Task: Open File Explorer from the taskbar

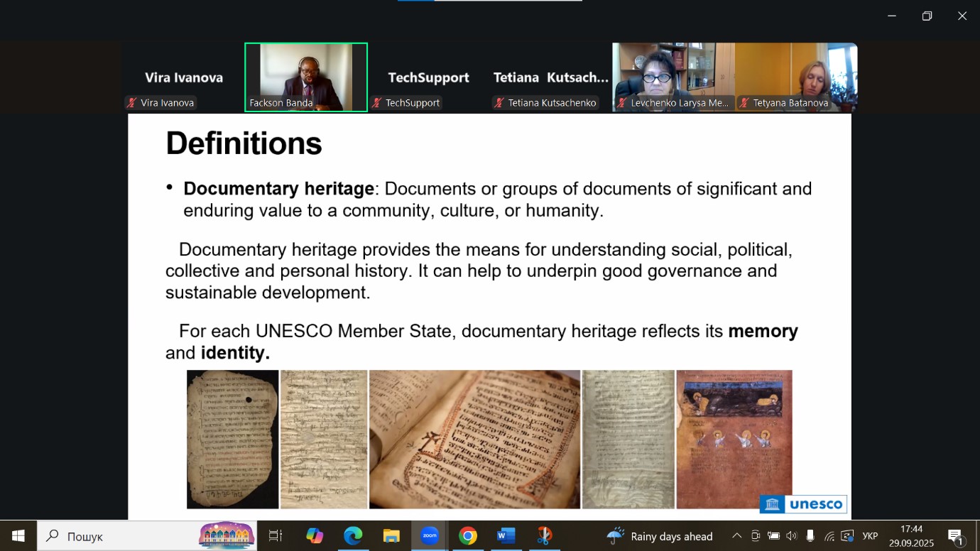Action: click(x=391, y=536)
